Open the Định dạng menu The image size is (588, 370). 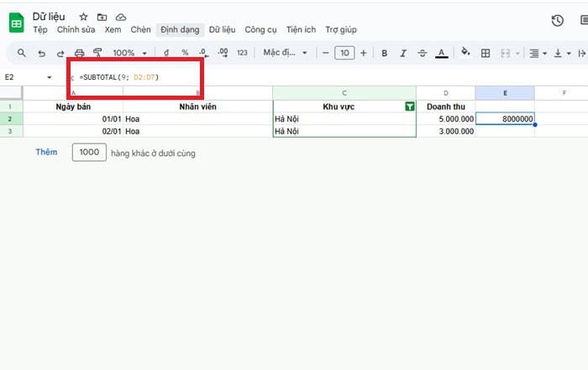(180, 29)
